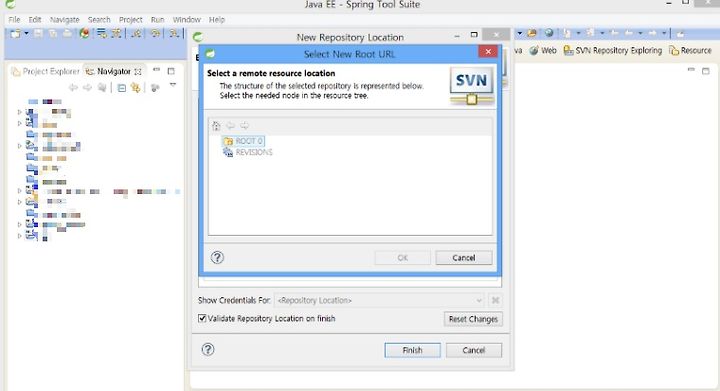Screen dimensions: 720x391
Task: Open the Spring Dashboard toolbar icon
Action: tap(84, 34)
